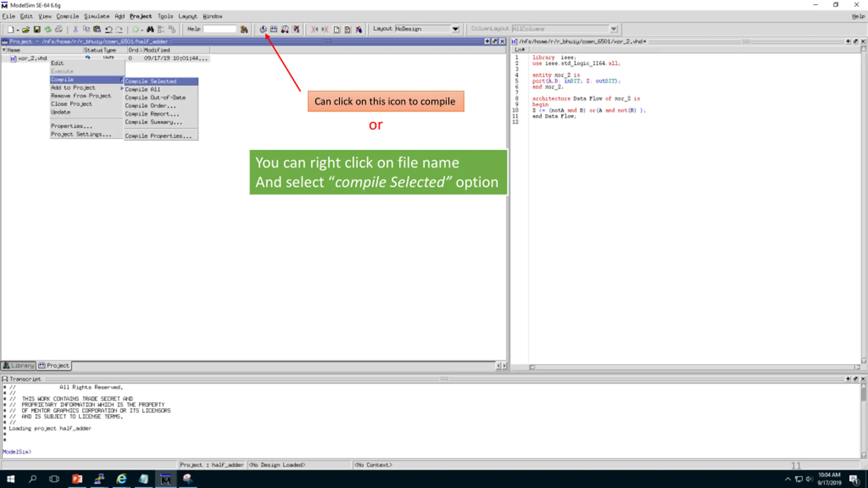Click the Redo arrow icon
868x488 pixels.
click(119, 29)
